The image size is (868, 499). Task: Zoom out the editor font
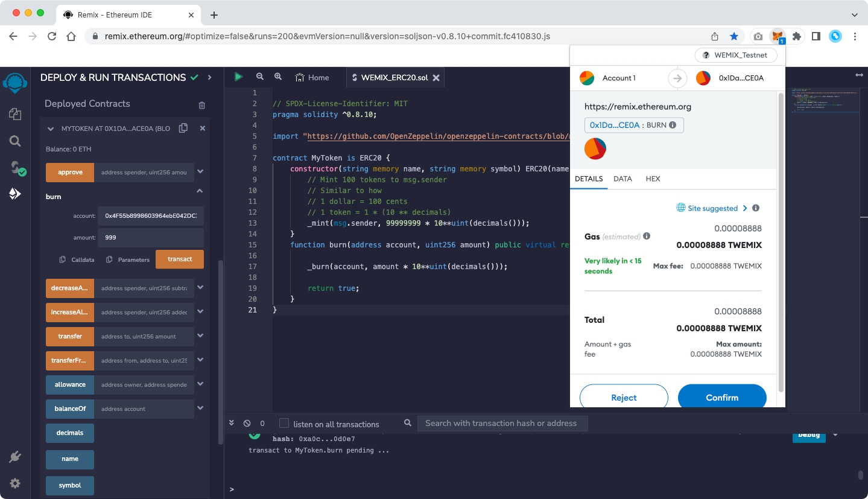pos(260,77)
